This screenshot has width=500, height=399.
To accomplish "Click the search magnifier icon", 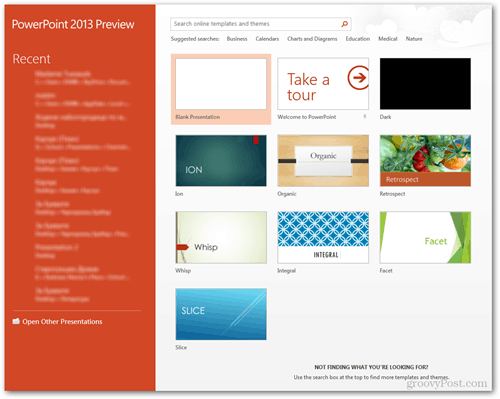I will pyautogui.click(x=345, y=24).
